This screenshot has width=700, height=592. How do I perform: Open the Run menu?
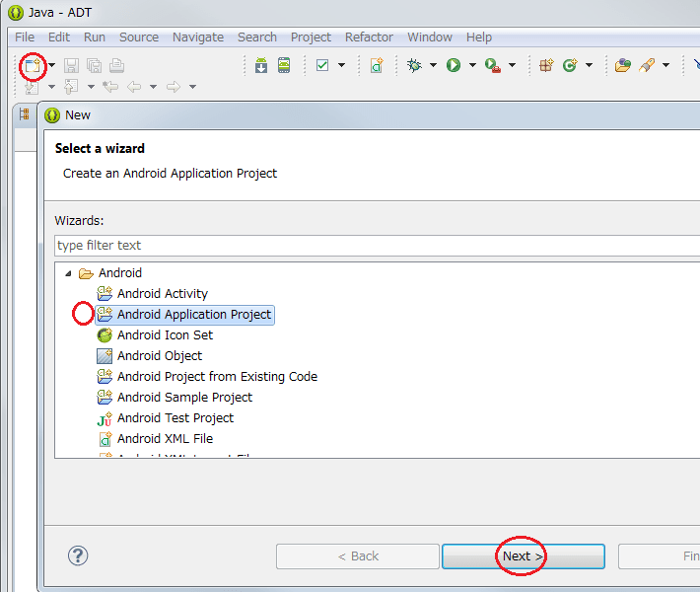95,37
